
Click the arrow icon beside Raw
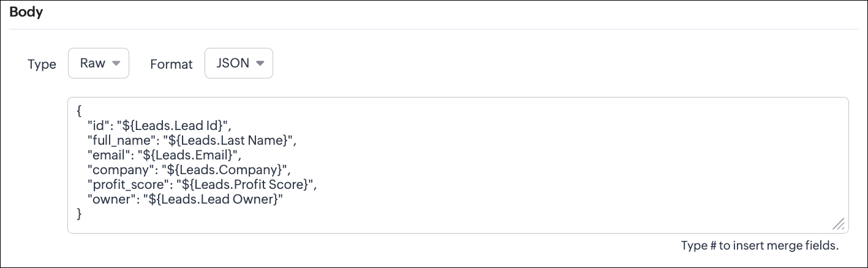(116, 64)
